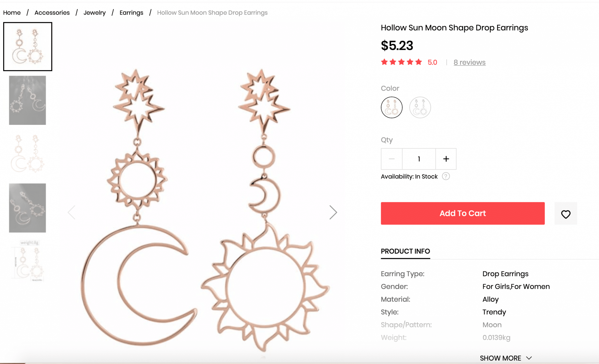Increase quantity with the plus button
Image resolution: width=599 pixels, height=364 pixels.
(446, 159)
